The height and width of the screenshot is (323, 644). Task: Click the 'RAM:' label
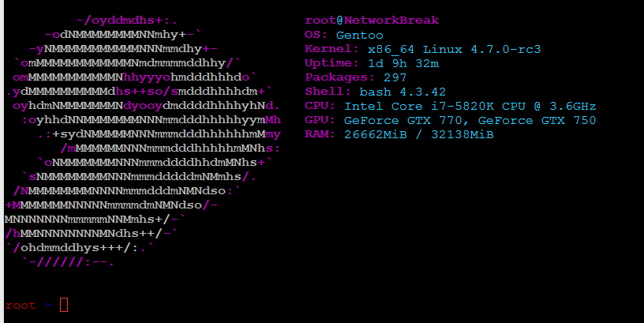[x=320, y=135]
